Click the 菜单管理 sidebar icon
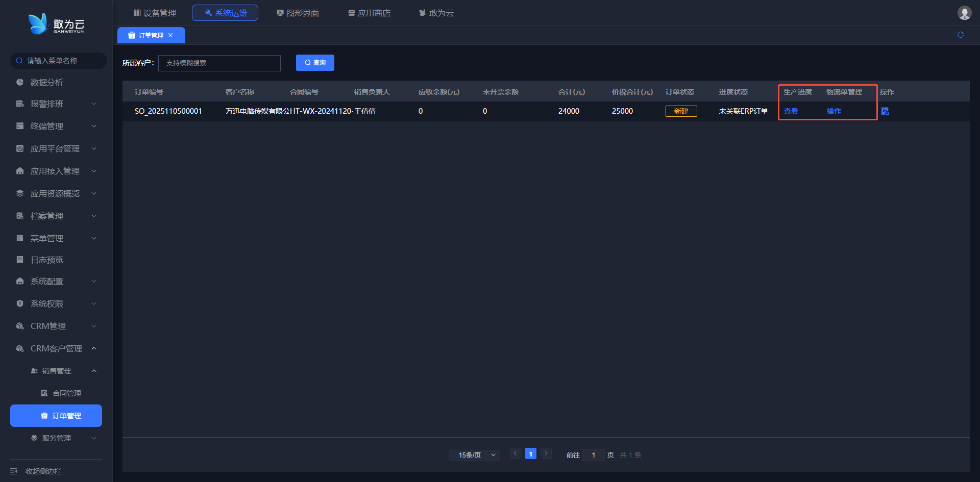980x482 pixels. pyautogui.click(x=20, y=238)
